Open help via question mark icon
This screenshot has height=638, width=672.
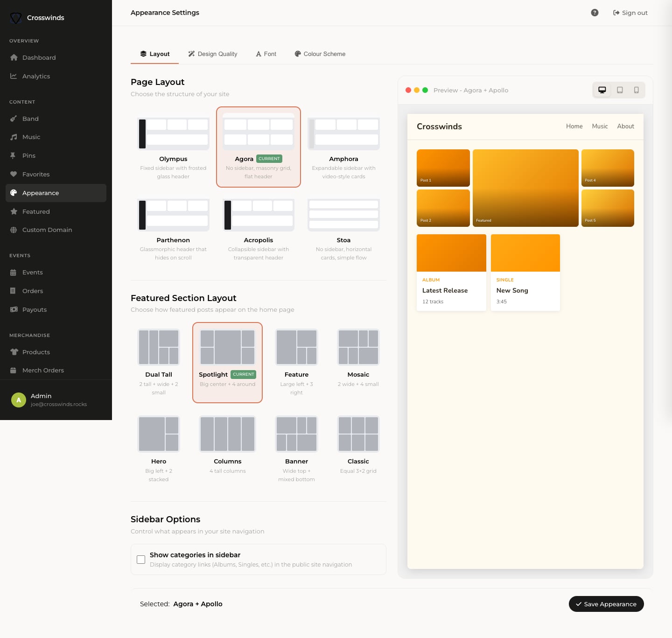[x=595, y=13]
